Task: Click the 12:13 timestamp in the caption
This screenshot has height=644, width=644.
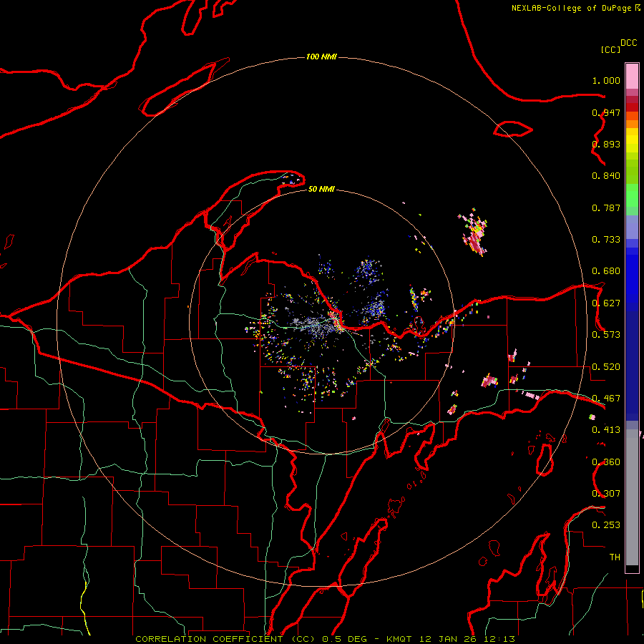Action: (499, 639)
